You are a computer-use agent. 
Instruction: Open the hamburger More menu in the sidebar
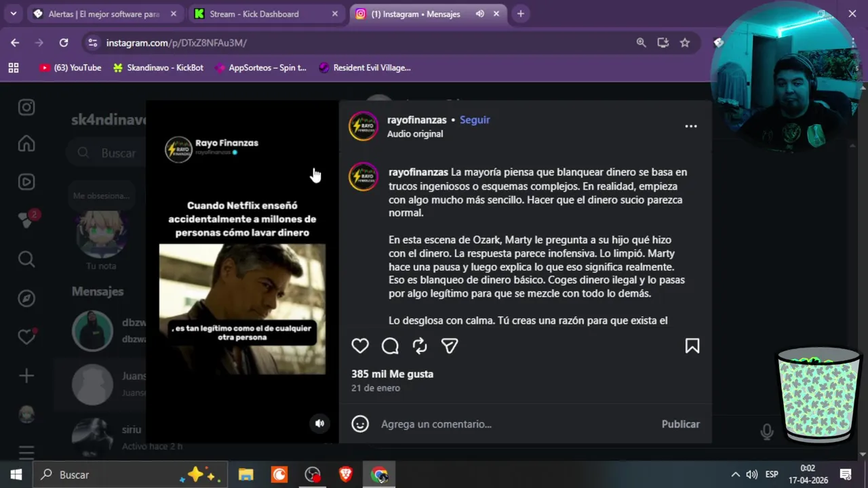click(x=26, y=452)
